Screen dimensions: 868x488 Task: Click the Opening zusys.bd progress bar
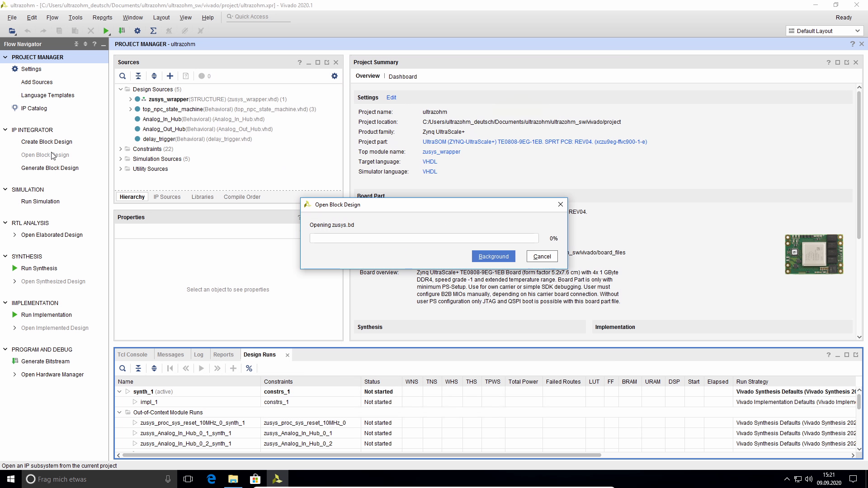coord(424,238)
